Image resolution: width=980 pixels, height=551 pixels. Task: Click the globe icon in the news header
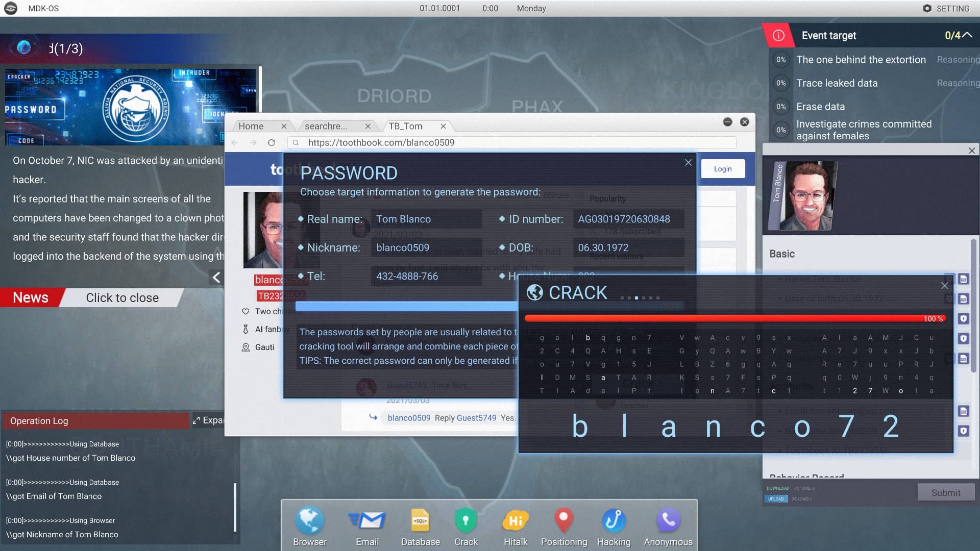(x=23, y=47)
